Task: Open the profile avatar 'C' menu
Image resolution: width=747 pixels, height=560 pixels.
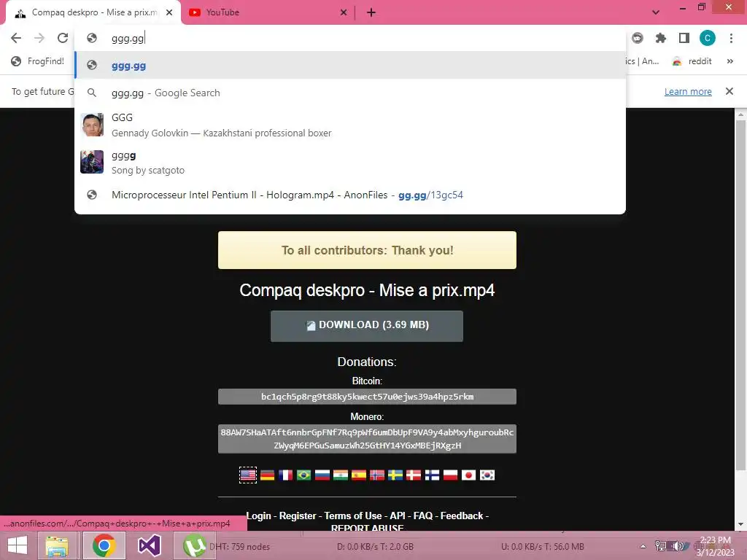Action: click(708, 38)
